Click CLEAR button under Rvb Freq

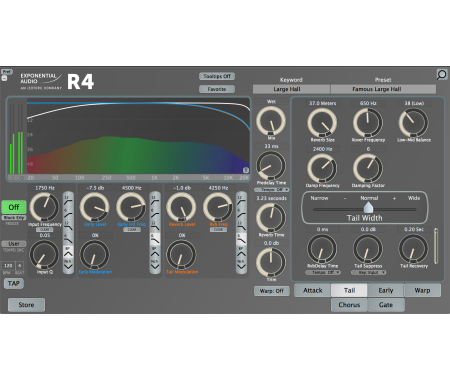pos(218,230)
